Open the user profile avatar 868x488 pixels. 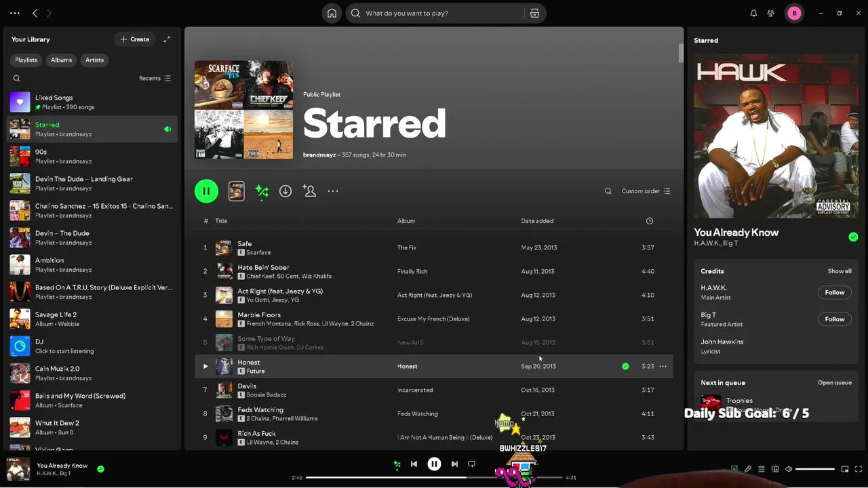794,13
